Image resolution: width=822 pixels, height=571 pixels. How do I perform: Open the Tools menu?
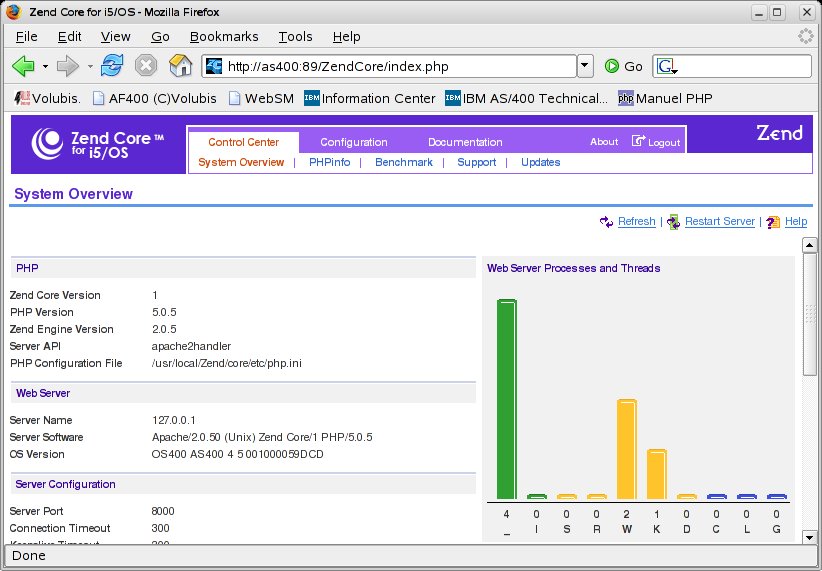click(296, 37)
